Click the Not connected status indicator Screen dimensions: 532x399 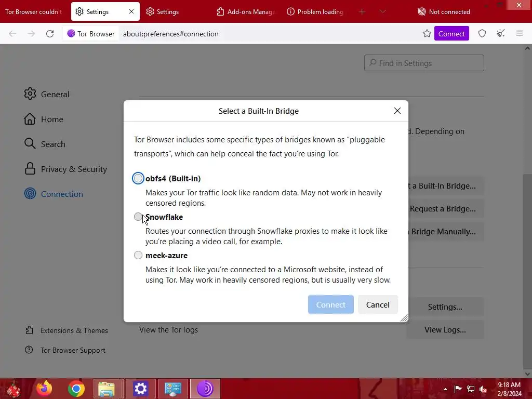tap(444, 11)
